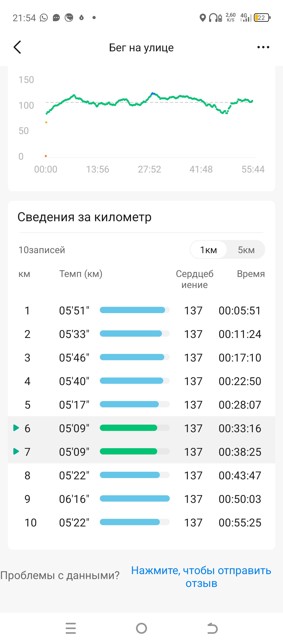Tap the back arrow icon
Viewport: 283px width, 644px height.
point(17,47)
